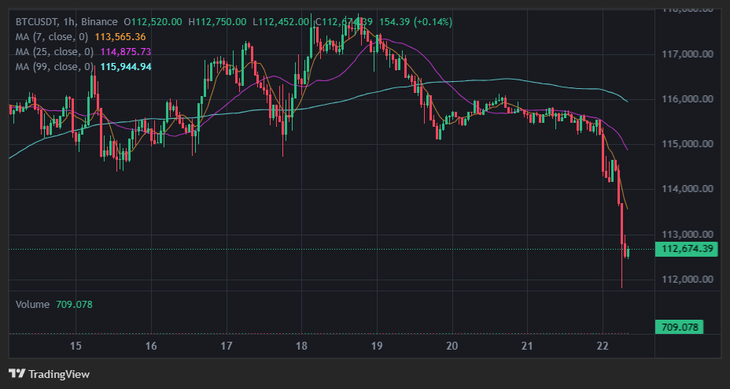Viewport: 730px width, 389px height.
Task: Click the 115,000.00 price axis label
Action: pos(687,144)
